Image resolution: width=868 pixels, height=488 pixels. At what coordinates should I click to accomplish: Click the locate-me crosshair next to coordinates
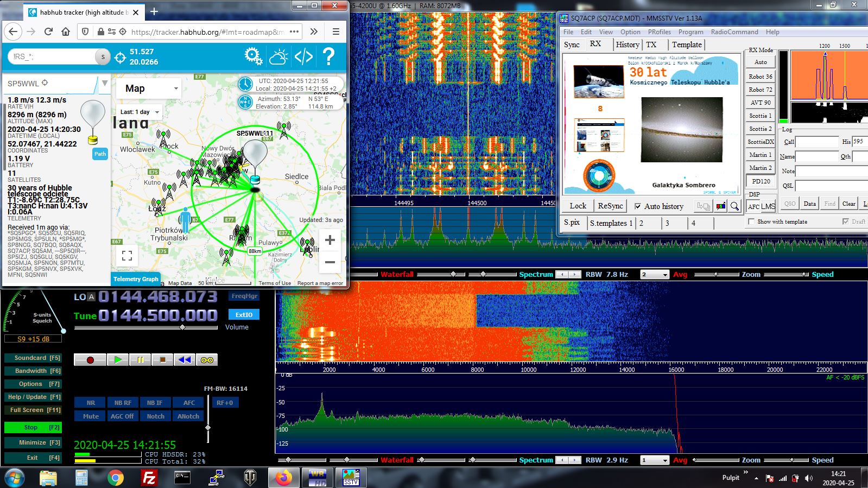(x=120, y=57)
